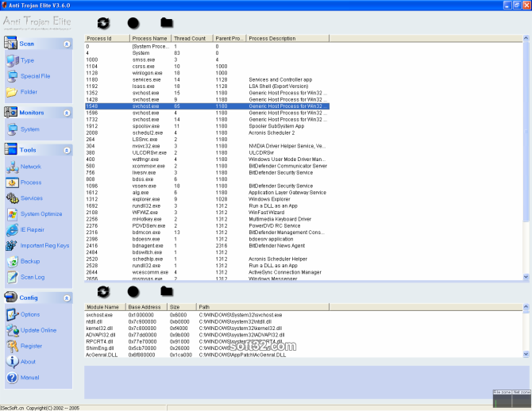Open the About info icon
The image size is (532, 411).
coord(12,362)
